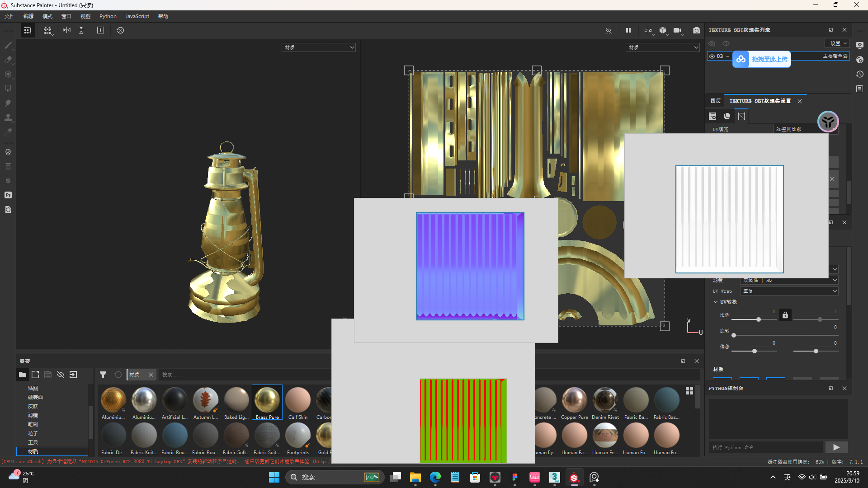Viewport: 868px width, 488px height.
Task: Click the Export to Photoshop icon
Action: point(8,195)
